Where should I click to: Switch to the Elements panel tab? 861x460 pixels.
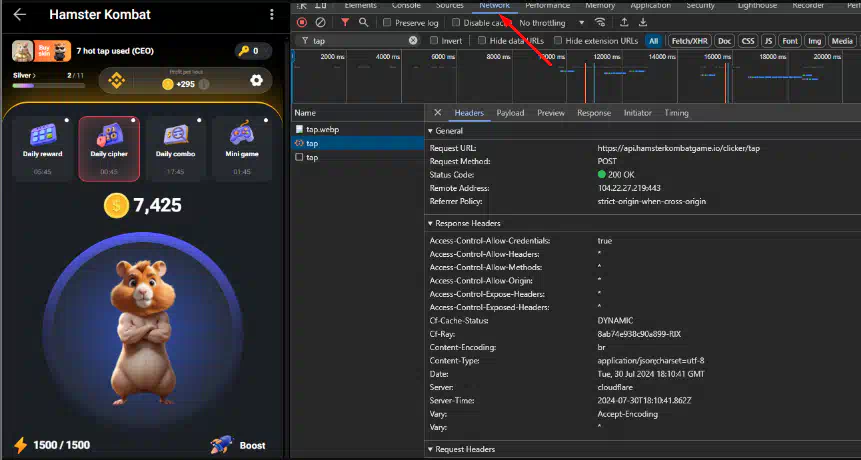point(360,5)
